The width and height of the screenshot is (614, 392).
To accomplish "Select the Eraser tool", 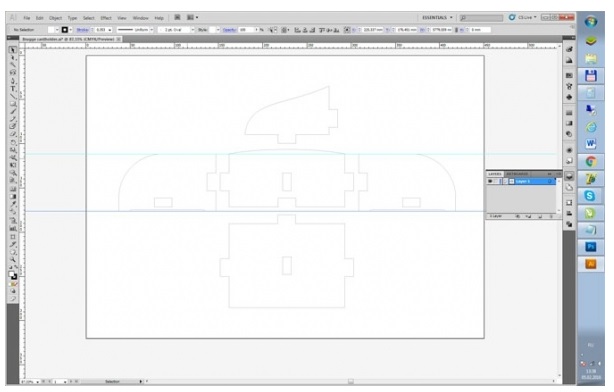I will pyautogui.click(x=13, y=134).
